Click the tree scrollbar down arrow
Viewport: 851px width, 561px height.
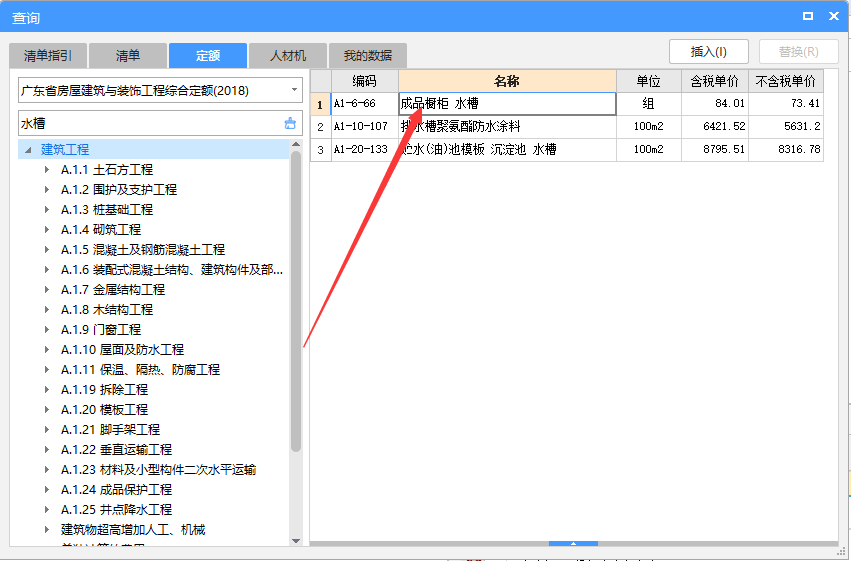[296, 540]
